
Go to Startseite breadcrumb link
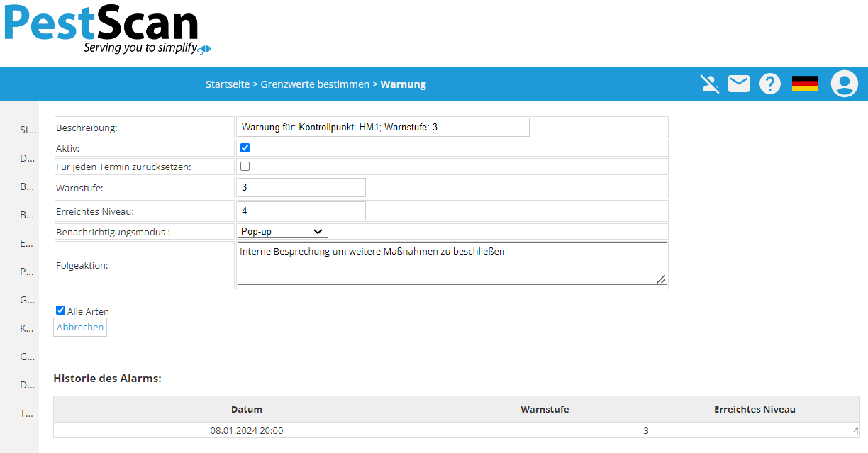coord(228,84)
